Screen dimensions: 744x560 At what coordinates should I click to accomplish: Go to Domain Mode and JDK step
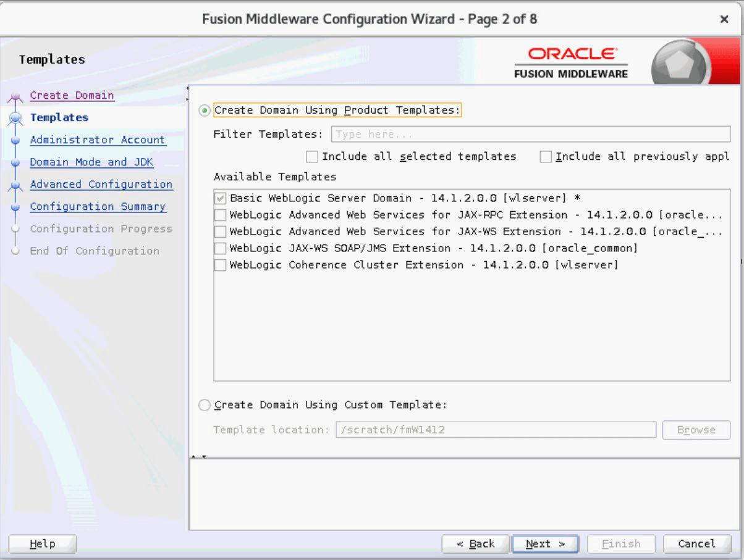click(91, 162)
